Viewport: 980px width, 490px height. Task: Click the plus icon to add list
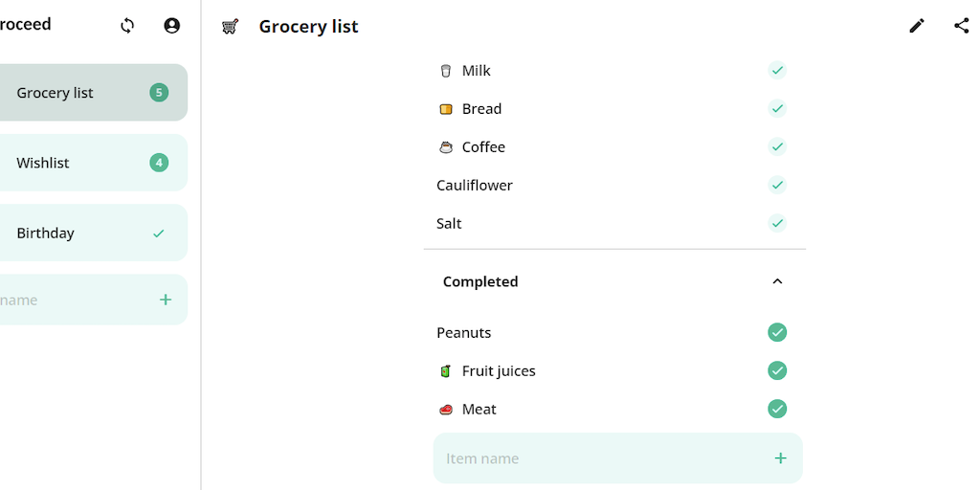[166, 300]
